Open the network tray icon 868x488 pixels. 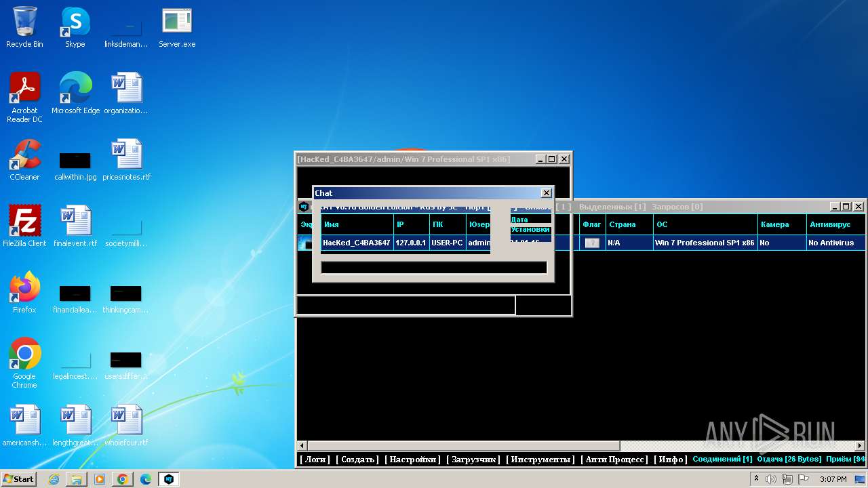787,479
